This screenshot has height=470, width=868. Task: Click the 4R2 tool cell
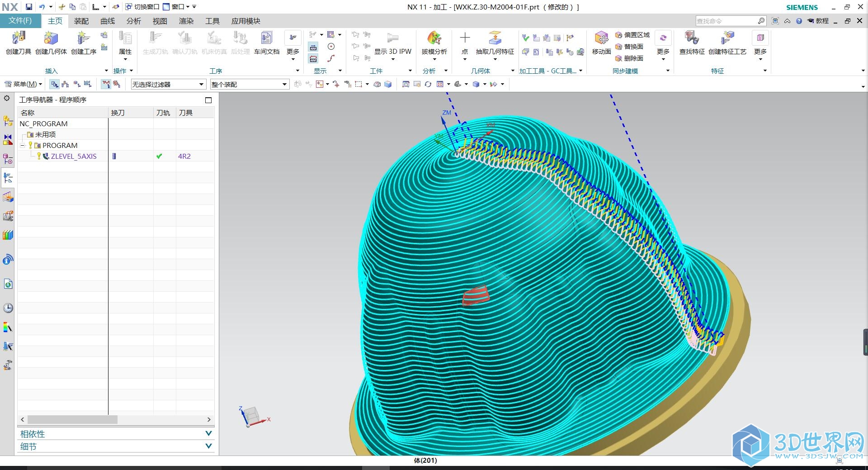click(x=184, y=157)
